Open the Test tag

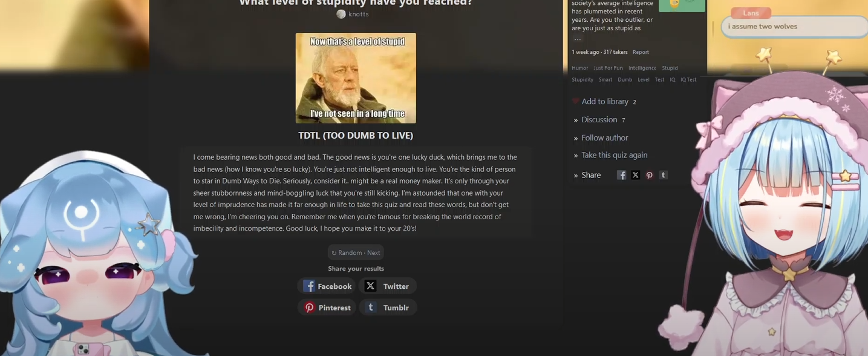[659, 79]
